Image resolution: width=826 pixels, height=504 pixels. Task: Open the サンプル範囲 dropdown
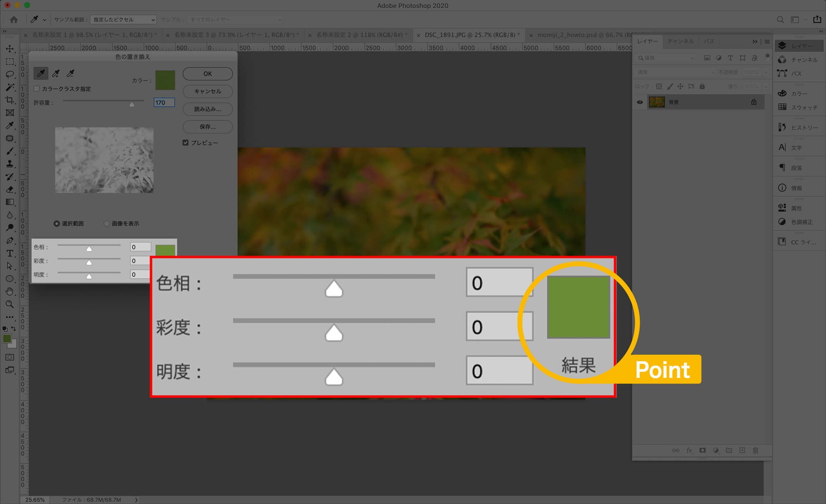click(123, 19)
